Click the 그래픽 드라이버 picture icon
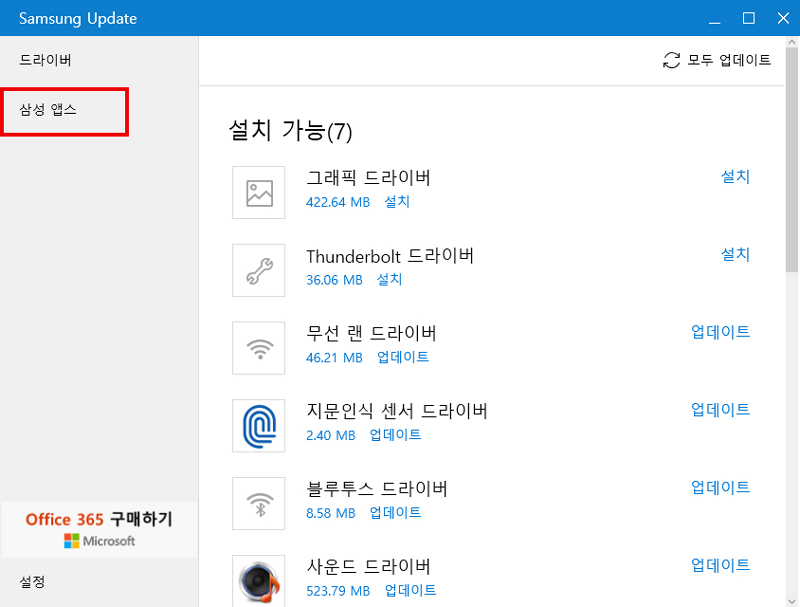The width and height of the screenshot is (800, 607). 259,193
